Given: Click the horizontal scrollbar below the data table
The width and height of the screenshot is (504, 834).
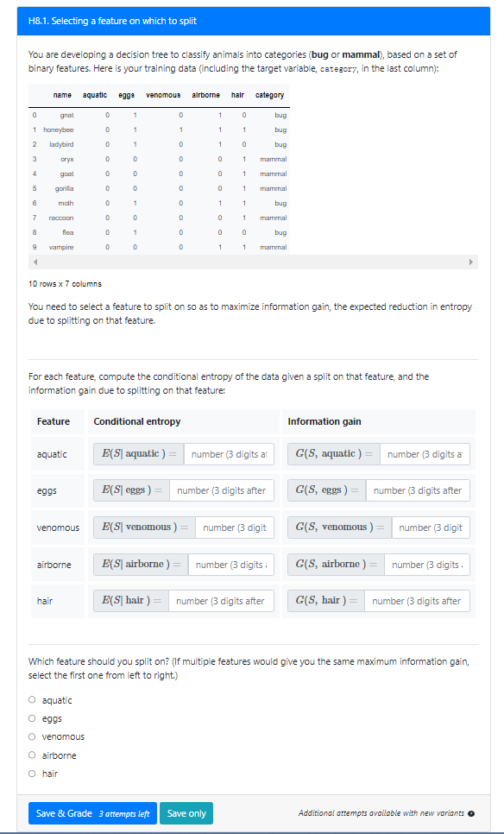Looking at the screenshot, I should click(250, 262).
